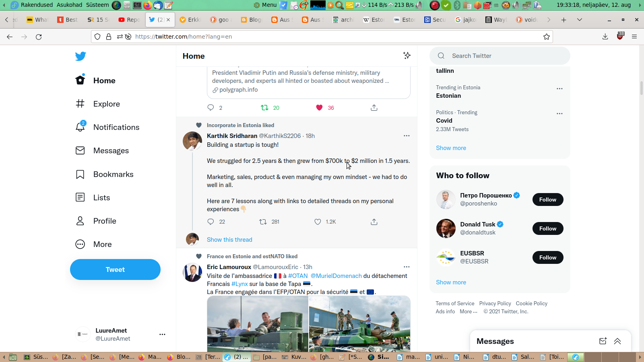Switch to the Secu browser tab
The width and height of the screenshot is (644, 362).
435,20
